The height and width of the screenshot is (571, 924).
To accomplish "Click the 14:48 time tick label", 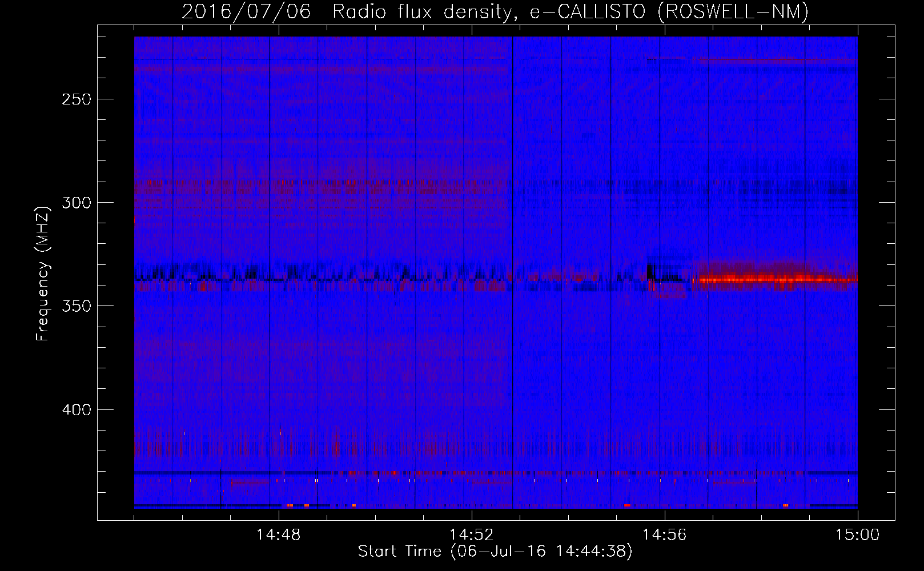I will click(279, 535).
